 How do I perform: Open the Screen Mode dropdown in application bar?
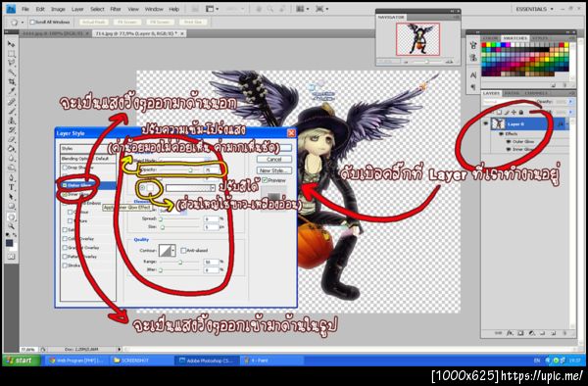pyautogui.click(x=321, y=9)
